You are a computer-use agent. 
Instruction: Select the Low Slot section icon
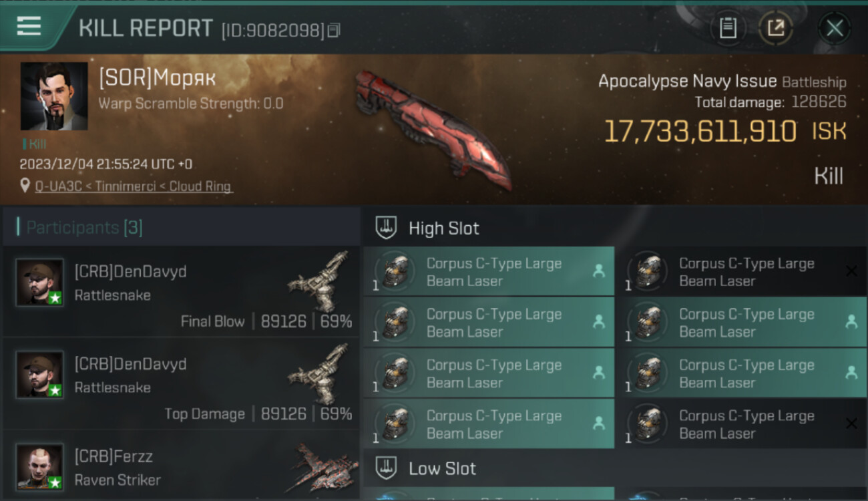click(x=386, y=468)
